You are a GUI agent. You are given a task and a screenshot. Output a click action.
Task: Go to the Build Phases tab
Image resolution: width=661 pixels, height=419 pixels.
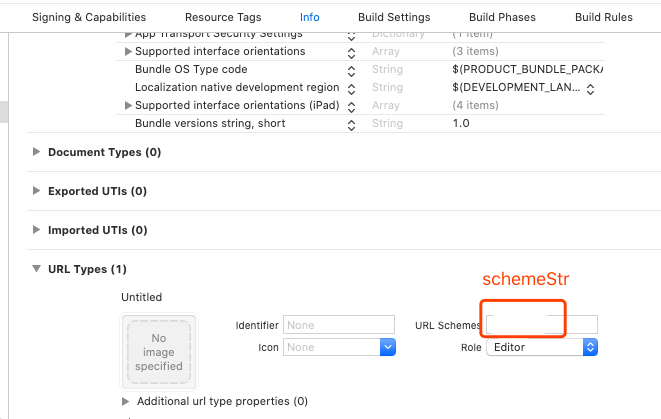coord(502,17)
